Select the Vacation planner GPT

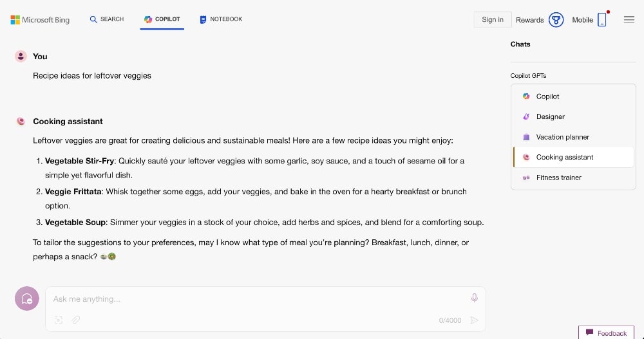(x=562, y=137)
